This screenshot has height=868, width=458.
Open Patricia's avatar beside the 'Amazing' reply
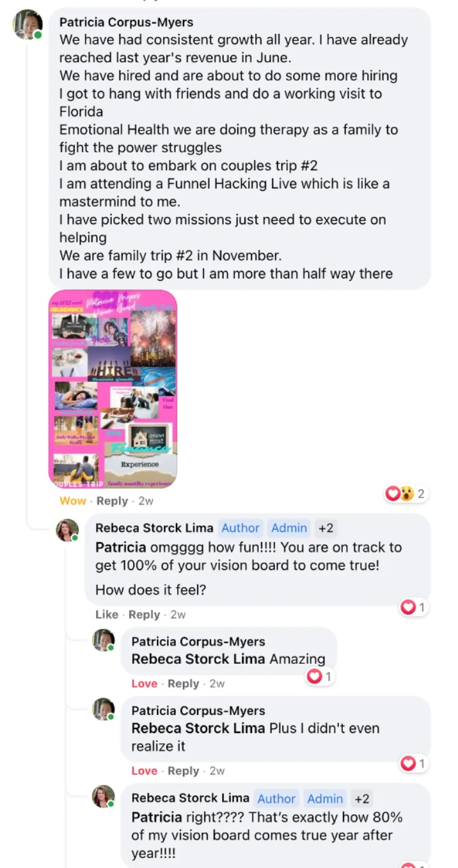click(x=104, y=640)
